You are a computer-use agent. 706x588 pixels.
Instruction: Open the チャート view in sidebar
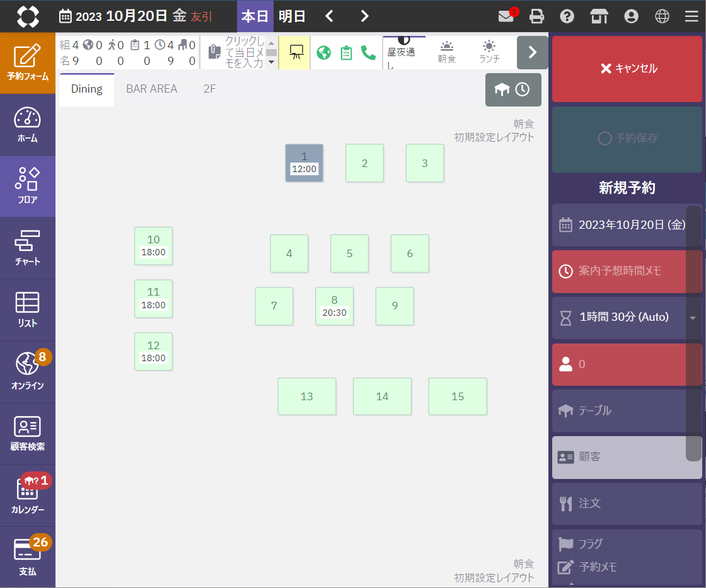click(x=28, y=248)
